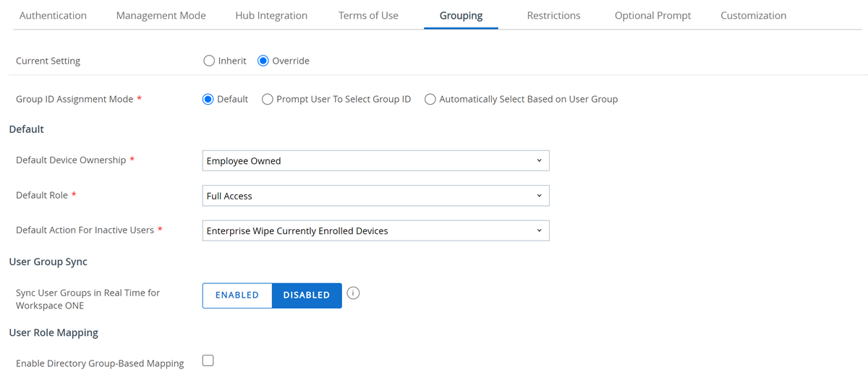Open Default Action For Inactive Users dropdown

coord(375,230)
